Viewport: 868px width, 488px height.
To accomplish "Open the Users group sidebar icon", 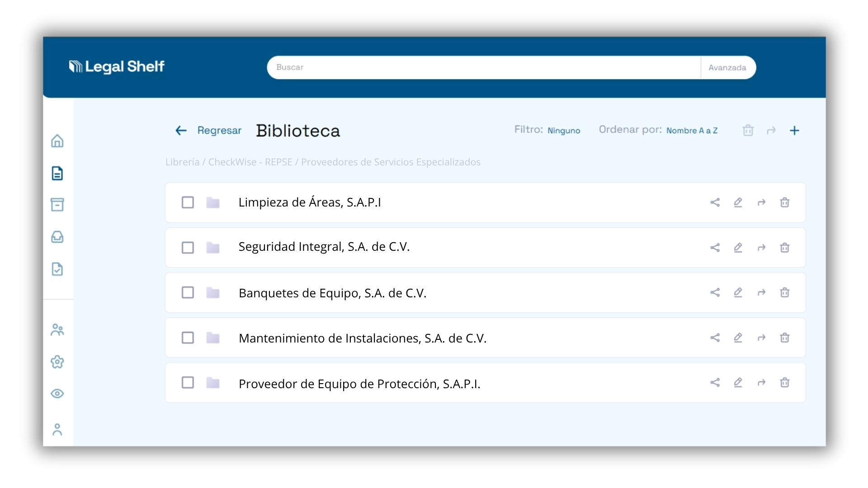I will point(57,330).
